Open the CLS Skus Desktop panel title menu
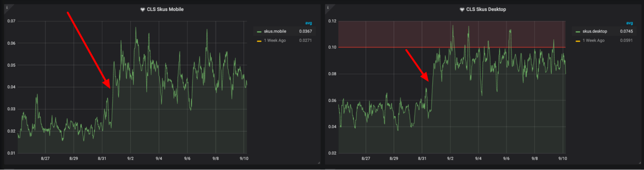This screenshot has height=170, width=644. coord(486,9)
